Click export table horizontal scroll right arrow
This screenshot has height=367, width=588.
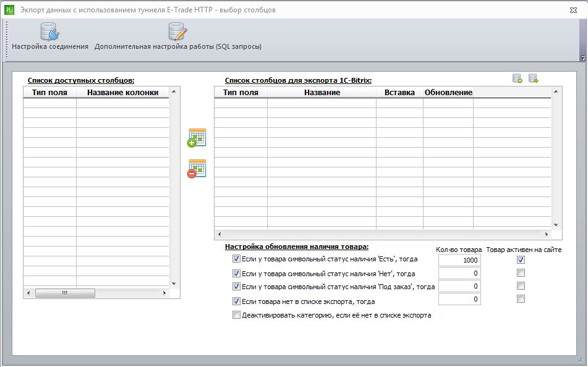(547, 234)
